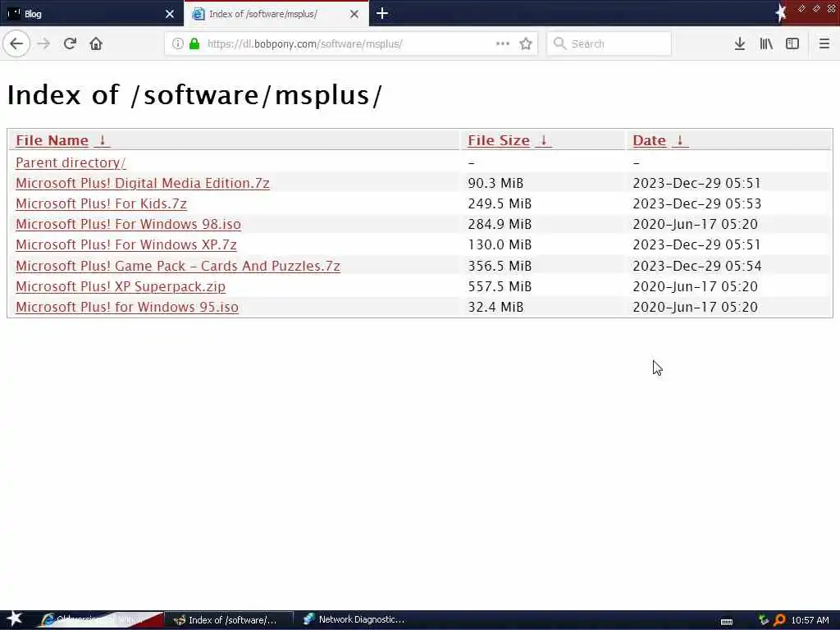Click the network connection tray icon
The image size is (840, 630).
pyautogui.click(x=764, y=620)
